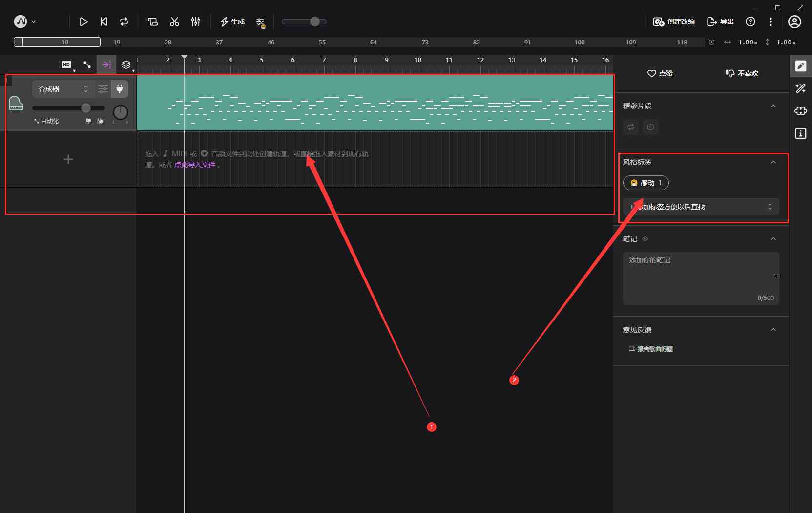Click overview number 64
The height and width of the screenshot is (513, 812).
coord(374,43)
